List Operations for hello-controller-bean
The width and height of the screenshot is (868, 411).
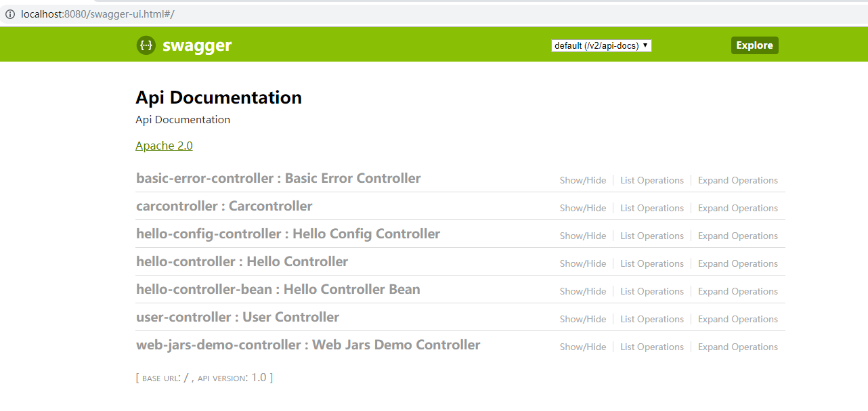652,292
